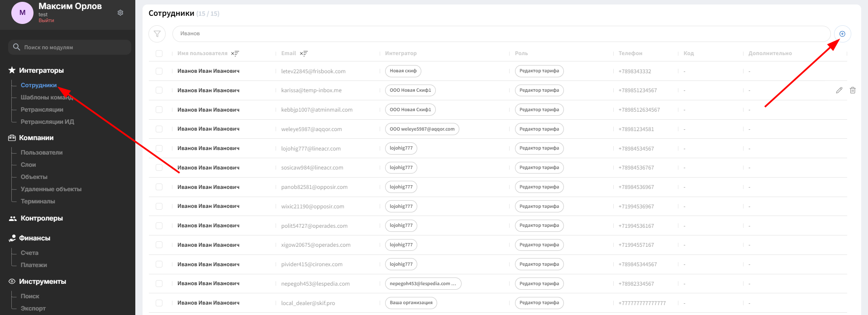This screenshot has height=315, width=868.
Task: Open Шаблоны команд in sidebar
Action: tap(47, 97)
